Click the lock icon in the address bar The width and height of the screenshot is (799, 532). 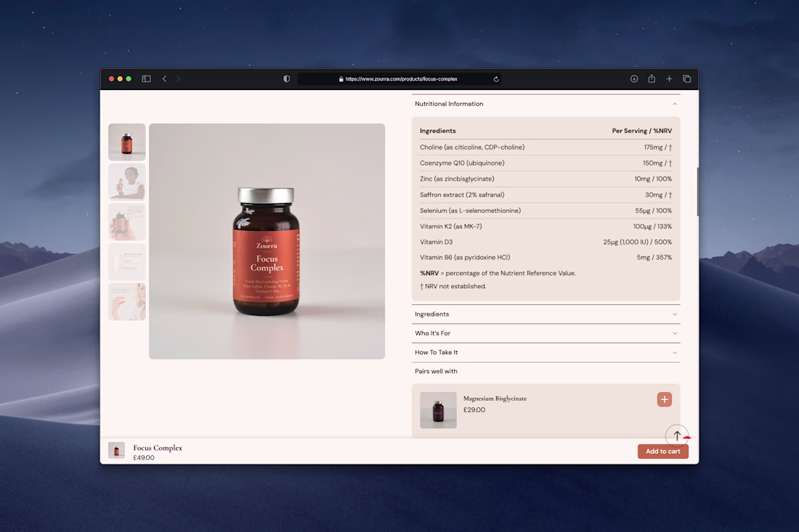[x=341, y=79]
